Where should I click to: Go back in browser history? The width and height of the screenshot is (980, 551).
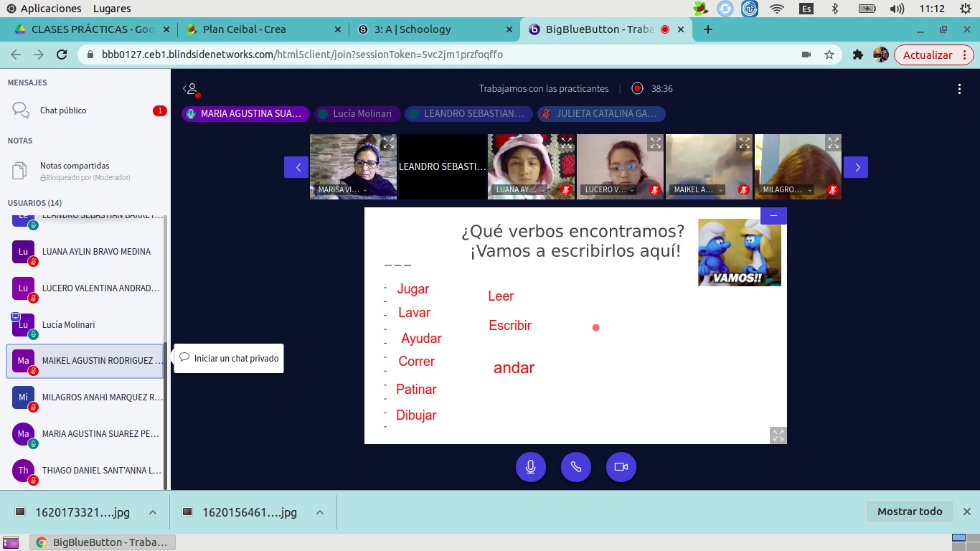(x=16, y=55)
